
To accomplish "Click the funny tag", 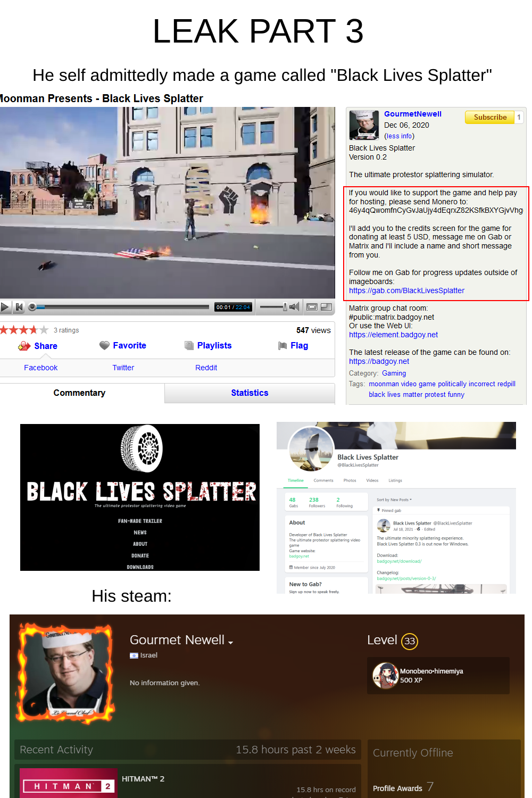I will coord(456,395).
